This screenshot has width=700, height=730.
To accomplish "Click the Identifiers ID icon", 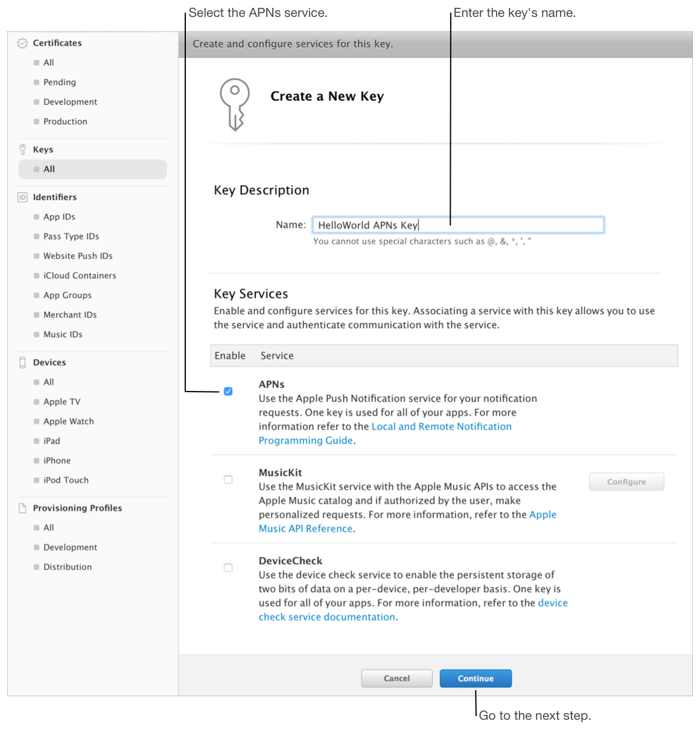I will [x=22, y=197].
